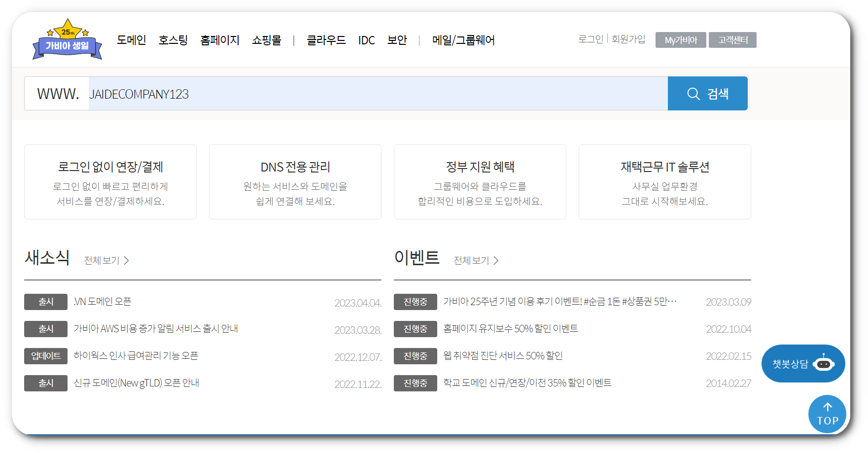Screen dimensions: 868x453
Task: Open the 클라우드 menu
Action: [x=325, y=40]
